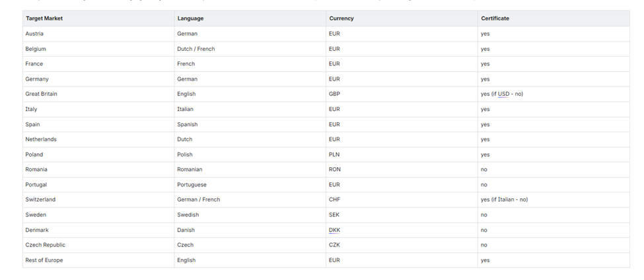Viewport: 644px width, 280px height.
Task: Select the Austria cell
Action: coord(34,34)
